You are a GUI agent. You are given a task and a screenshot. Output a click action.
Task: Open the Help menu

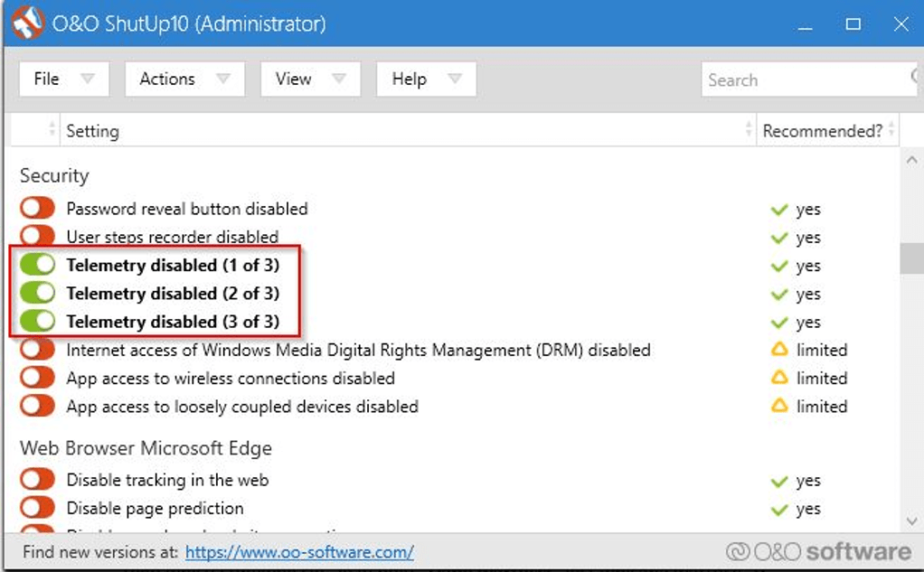pos(426,80)
